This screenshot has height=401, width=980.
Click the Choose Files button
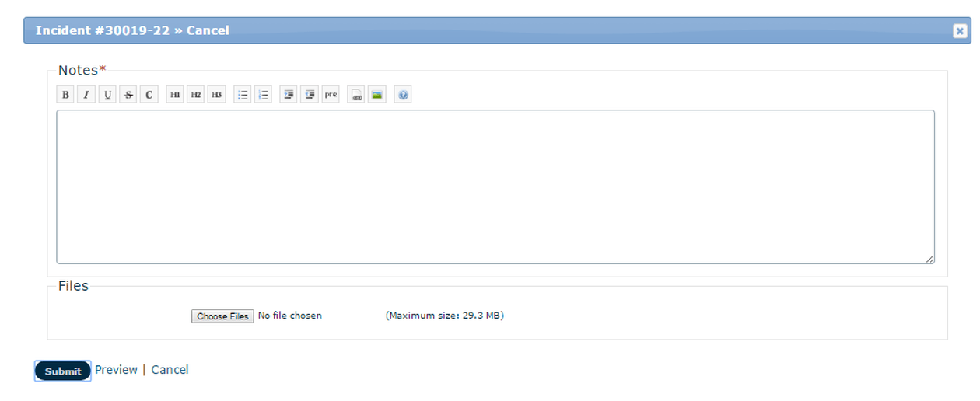coord(222,316)
